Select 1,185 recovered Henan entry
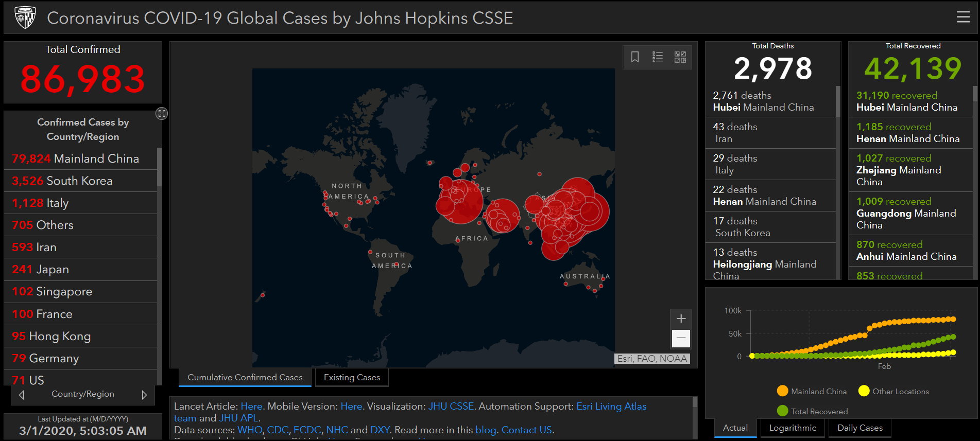980x441 pixels. tap(911, 133)
